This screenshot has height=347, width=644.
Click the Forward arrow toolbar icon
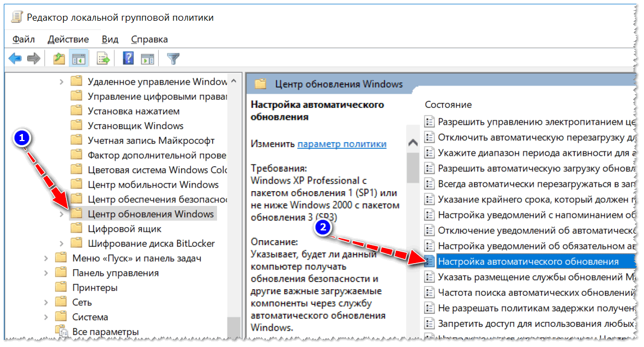click(34, 59)
